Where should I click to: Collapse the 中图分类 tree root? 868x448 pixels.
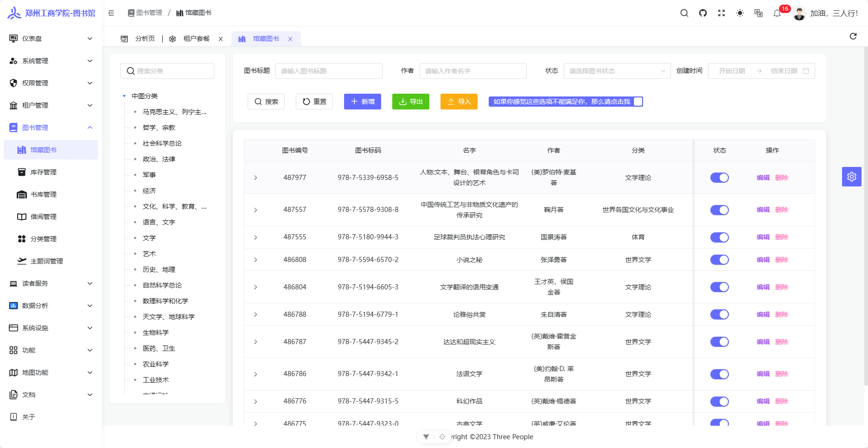coord(124,96)
